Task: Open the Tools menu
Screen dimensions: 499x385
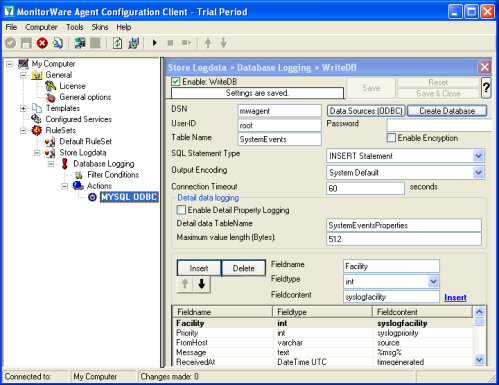Action: [75, 27]
